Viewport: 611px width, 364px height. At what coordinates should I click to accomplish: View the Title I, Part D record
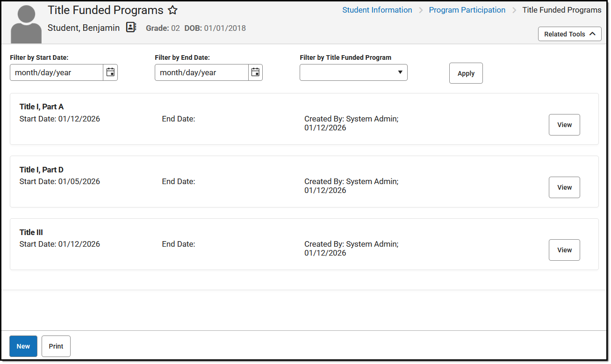[564, 187]
